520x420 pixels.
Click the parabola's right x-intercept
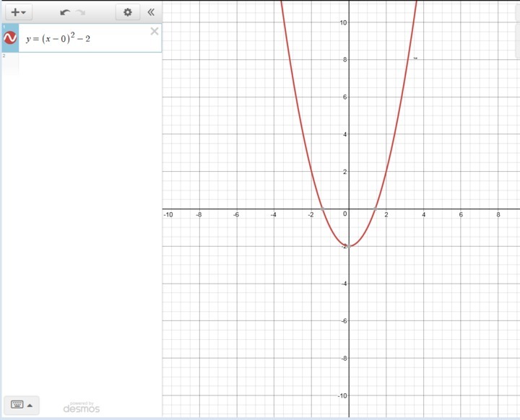coord(375,209)
